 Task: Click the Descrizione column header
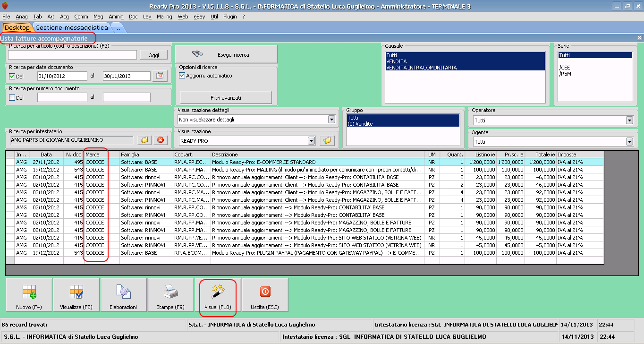(317, 155)
